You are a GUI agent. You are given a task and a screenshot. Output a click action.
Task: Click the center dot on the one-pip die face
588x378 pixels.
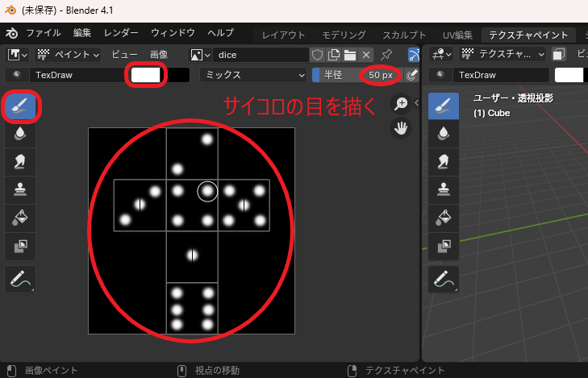click(192, 255)
